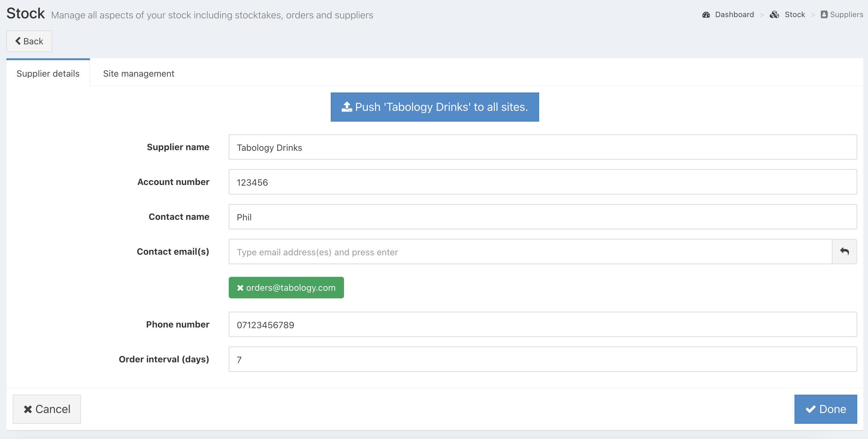Select the Supplier details tab

click(x=48, y=73)
